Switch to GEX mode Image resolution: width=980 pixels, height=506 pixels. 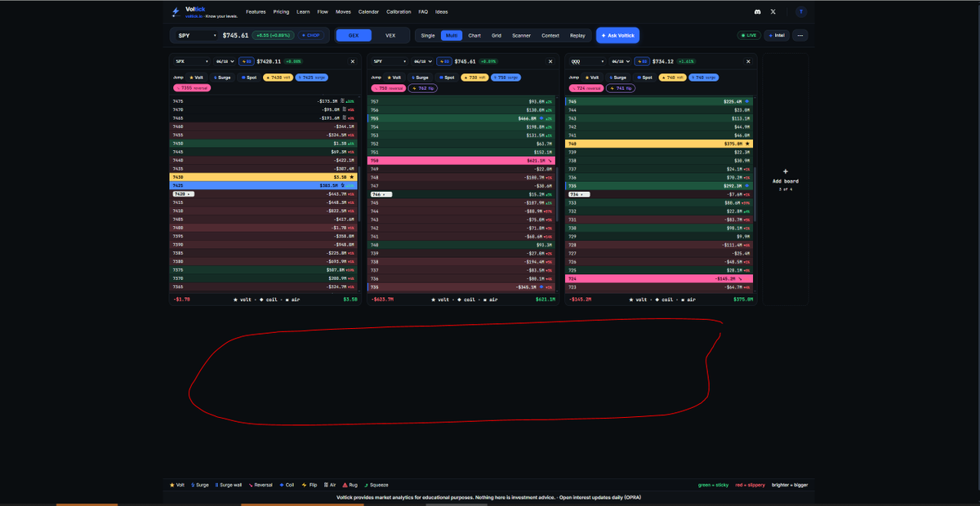[x=354, y=35]
